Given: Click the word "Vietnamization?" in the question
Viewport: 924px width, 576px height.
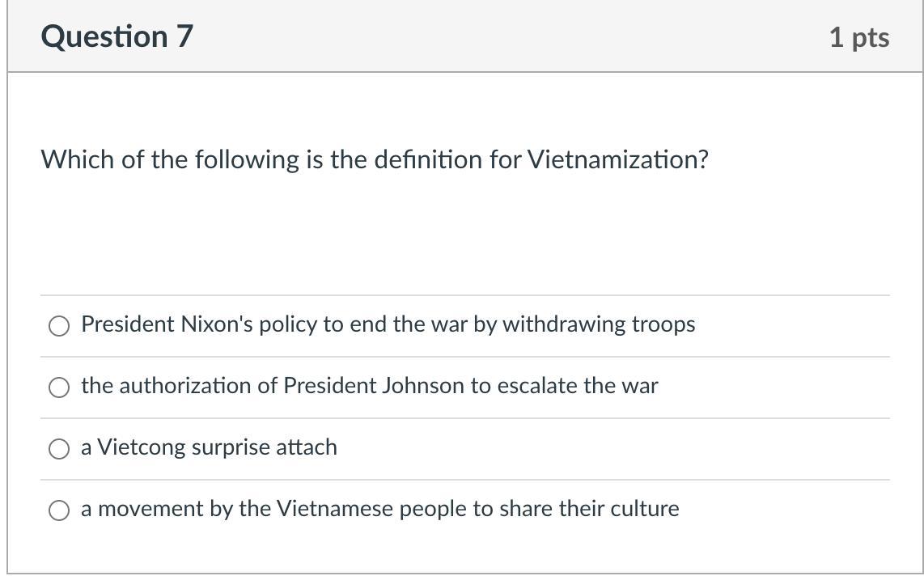Looking at the screenshot, I should pyautogui.click(x=618, y=159).
